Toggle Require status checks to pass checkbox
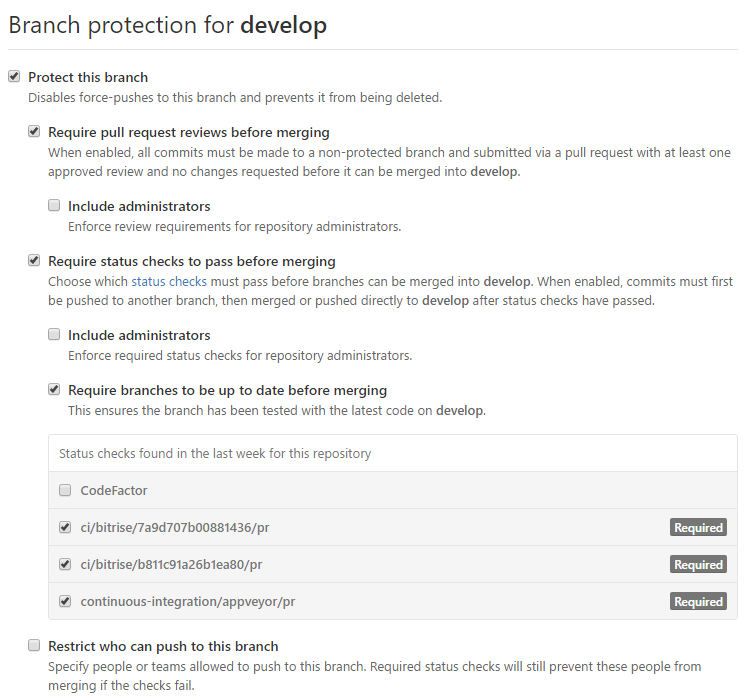This screenshot has height=700, width=750. [x=34, y=261]
